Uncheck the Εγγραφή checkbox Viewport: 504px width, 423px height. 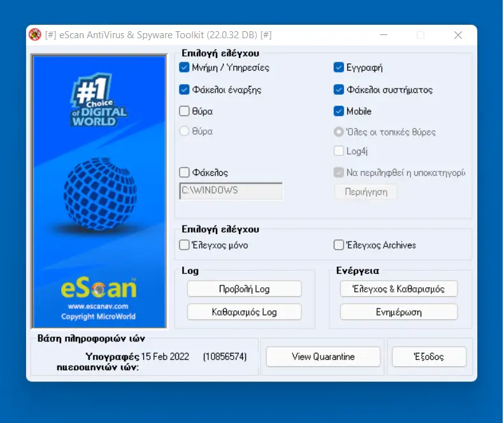coord(339,68)
